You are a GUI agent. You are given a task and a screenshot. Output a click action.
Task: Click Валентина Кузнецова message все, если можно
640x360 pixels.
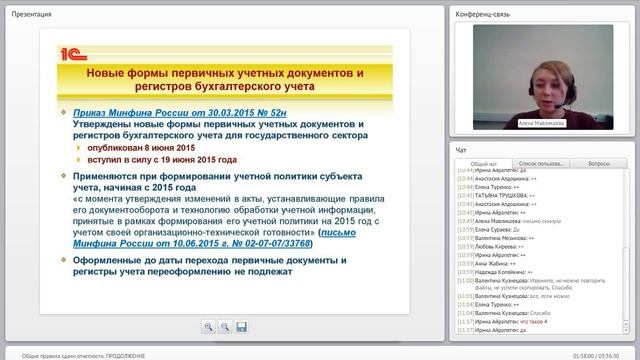click(x=513, y=296)
